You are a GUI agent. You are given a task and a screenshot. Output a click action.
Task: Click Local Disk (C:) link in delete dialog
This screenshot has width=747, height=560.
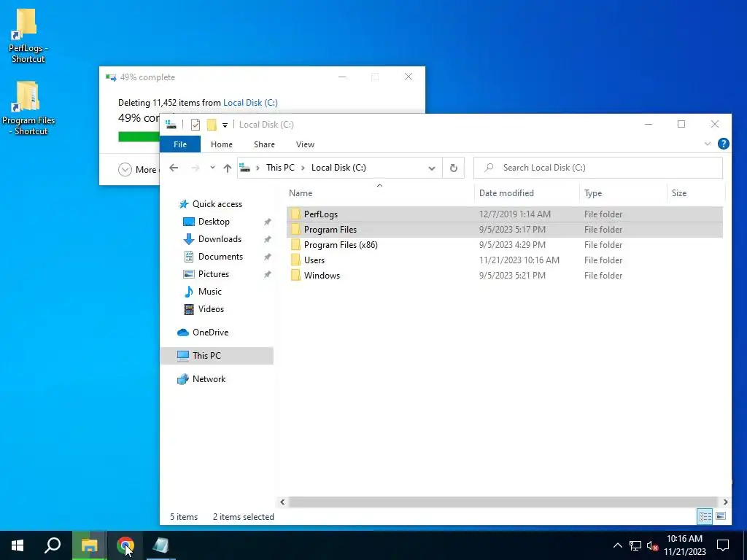tap(250, 103)
